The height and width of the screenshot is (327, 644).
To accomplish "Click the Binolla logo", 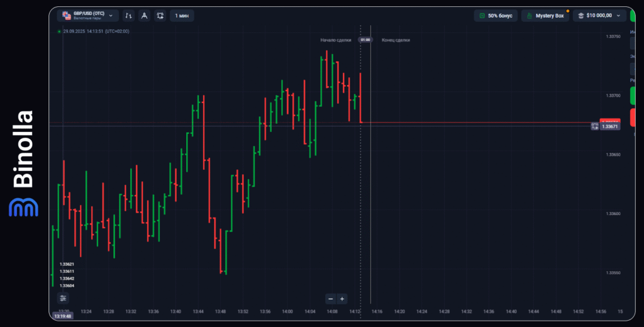I will point(23,163).
